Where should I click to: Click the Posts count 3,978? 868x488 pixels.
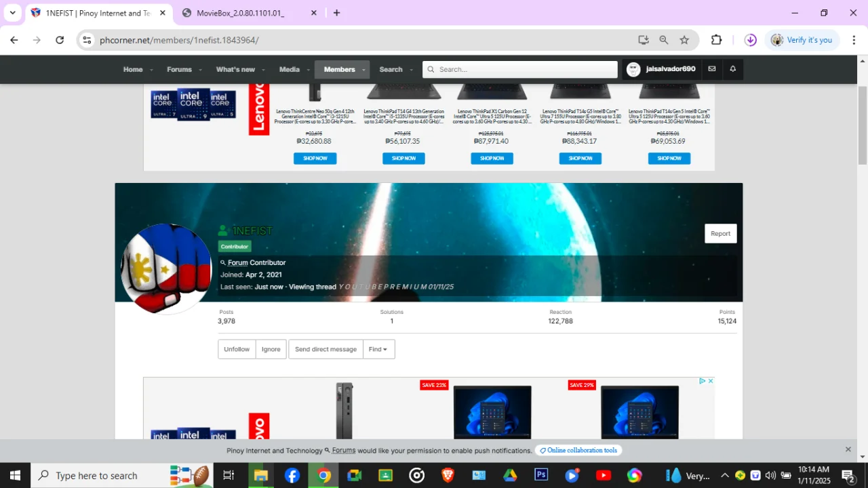[226, 321]
